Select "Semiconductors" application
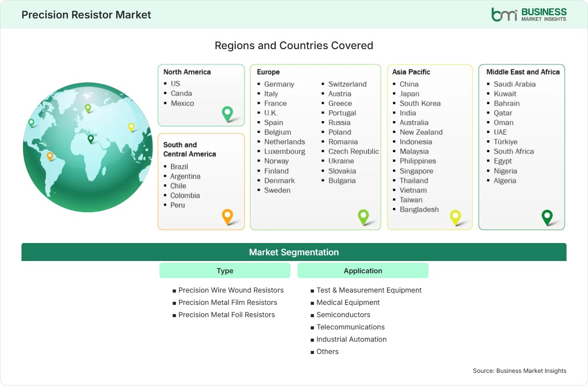Viewport: 588px width, 386px height. [x=344, y=315]
